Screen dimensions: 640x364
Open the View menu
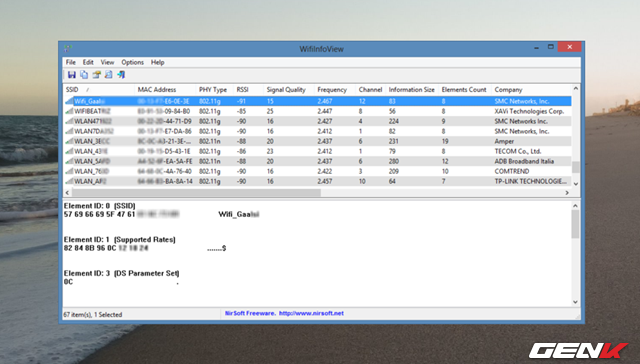pyautogui.click(x=107, y=62)
